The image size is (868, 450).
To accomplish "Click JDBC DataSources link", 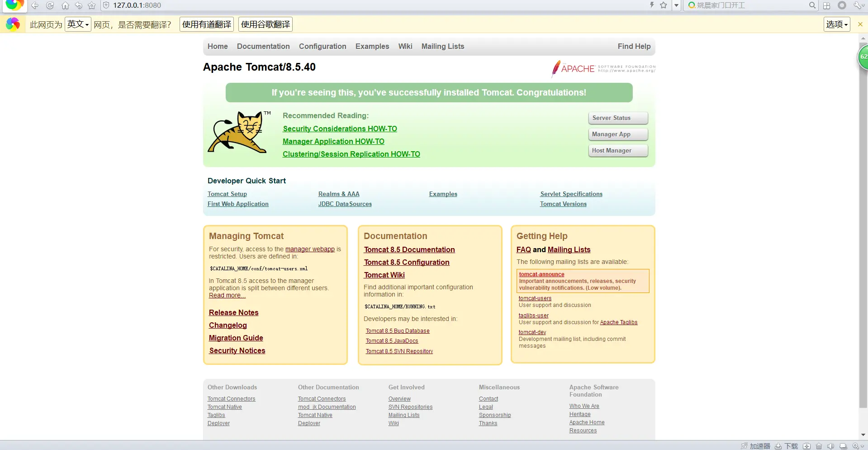I will [x=345, y=204].
